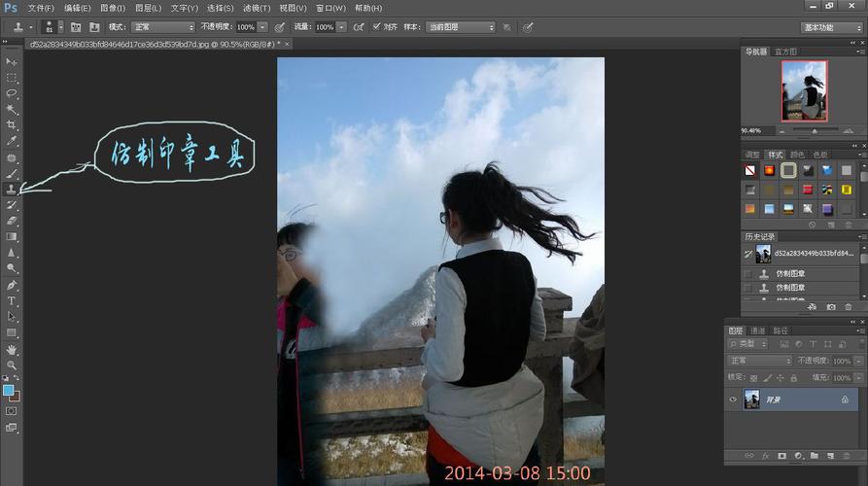Image resolution: width=868 pixels, height=486 pixels.
Task: Add layer style with fx icon
Action: coord(765,456)
